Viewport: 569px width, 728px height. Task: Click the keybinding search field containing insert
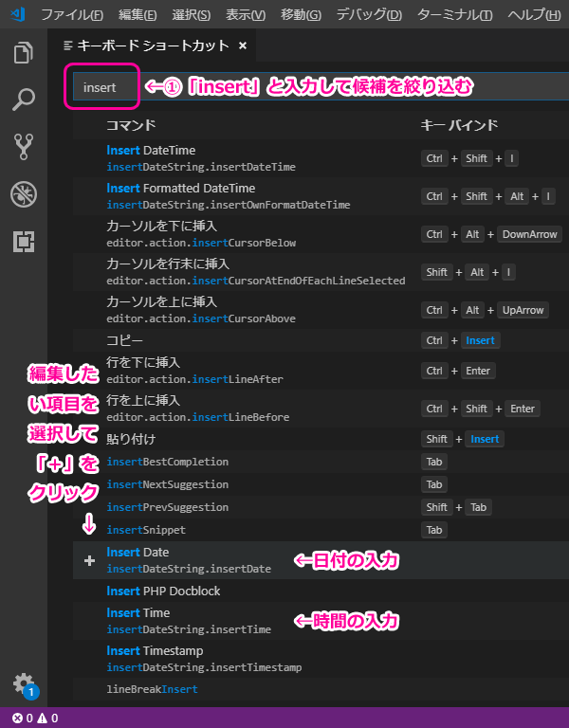321,87
